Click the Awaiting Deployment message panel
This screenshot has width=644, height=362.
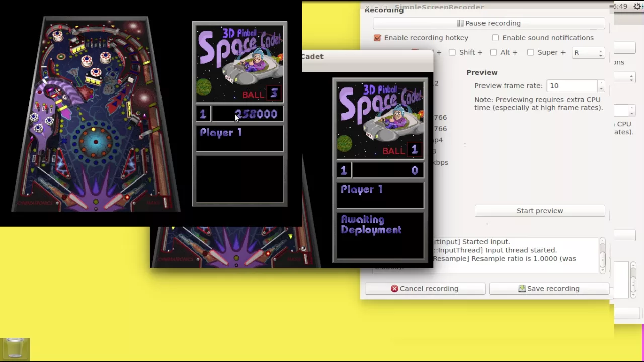coord(380,236)
